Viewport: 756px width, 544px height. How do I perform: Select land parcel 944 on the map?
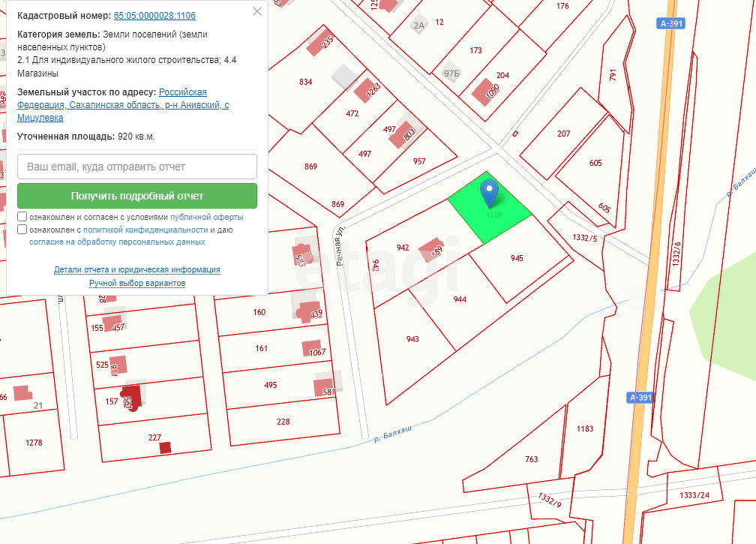(x=460, y=299)
